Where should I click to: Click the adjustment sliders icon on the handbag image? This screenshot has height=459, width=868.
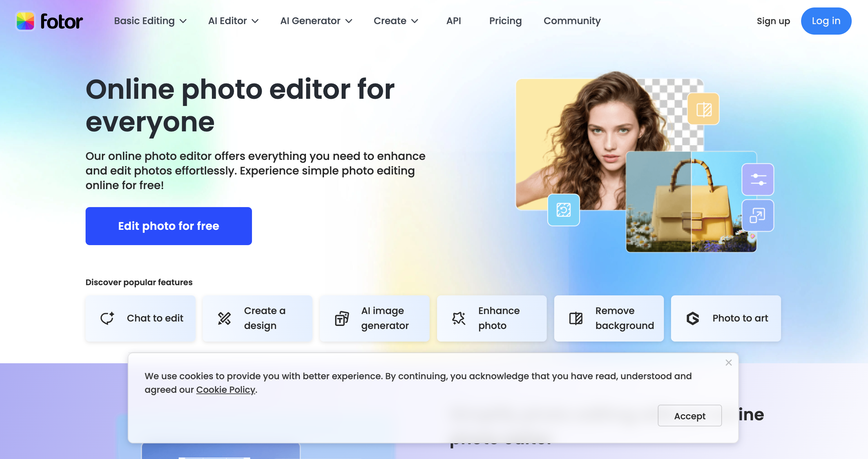(758, 180)
